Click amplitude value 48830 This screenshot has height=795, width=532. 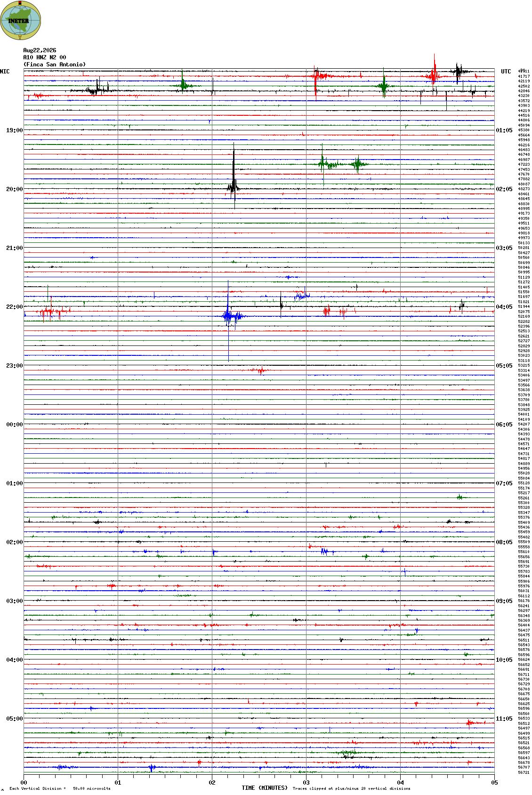point(524,204)
